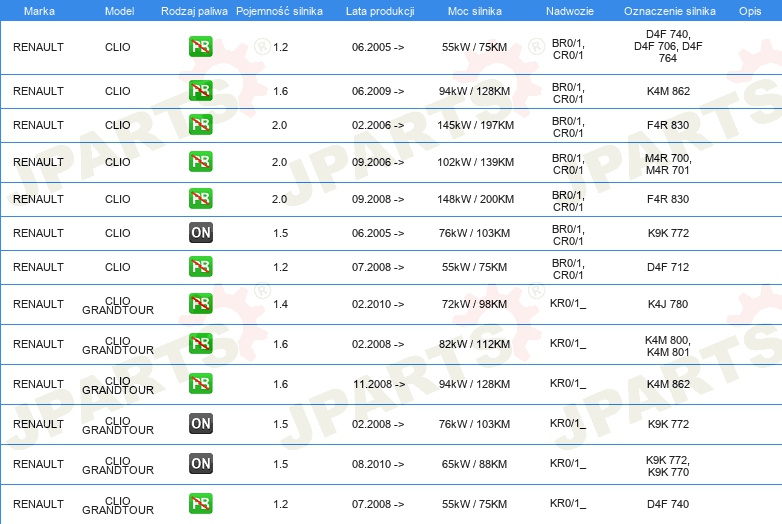Click the petrol icon for Clio 1.6 06.2009
Image resolution: width=782 pixels, height=524 pixels.
pos(201,91)
